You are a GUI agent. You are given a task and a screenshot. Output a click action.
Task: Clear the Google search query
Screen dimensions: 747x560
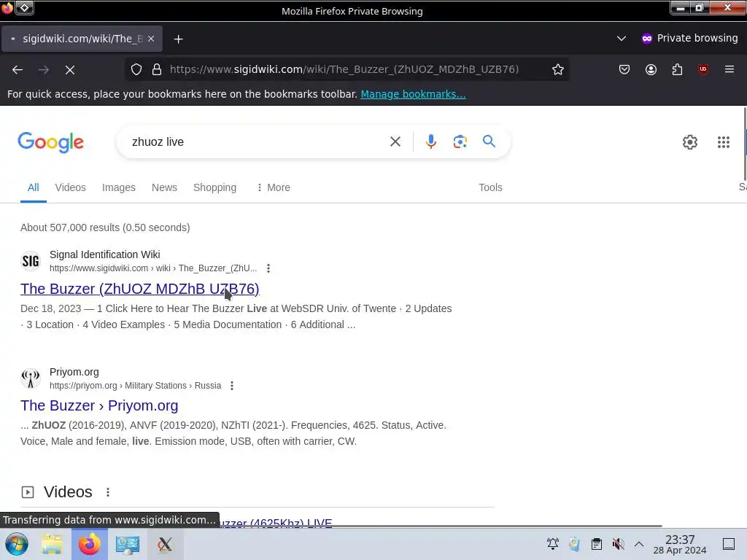pyautogui.click(x=395, y=141)
